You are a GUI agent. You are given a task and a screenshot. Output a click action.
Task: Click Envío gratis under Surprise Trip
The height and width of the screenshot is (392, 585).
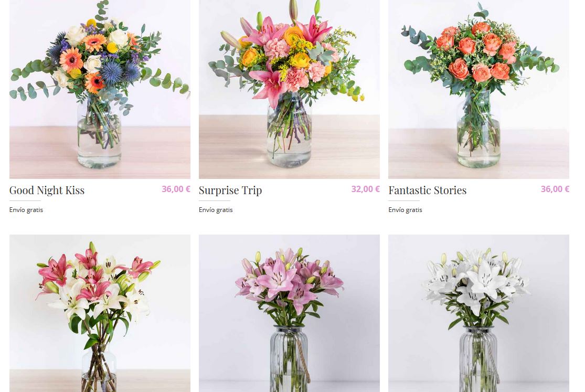[216, 210]
